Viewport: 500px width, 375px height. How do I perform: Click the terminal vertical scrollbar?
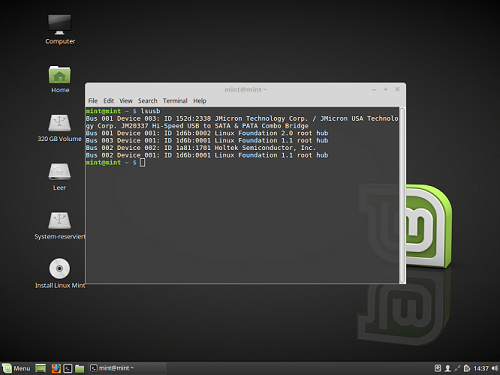point(402,195)
